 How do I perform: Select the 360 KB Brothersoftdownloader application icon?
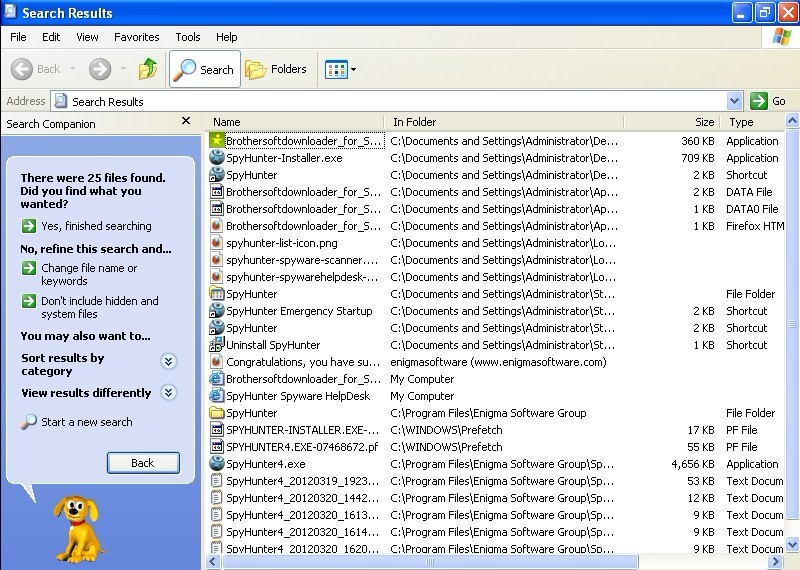coord(217,140)
